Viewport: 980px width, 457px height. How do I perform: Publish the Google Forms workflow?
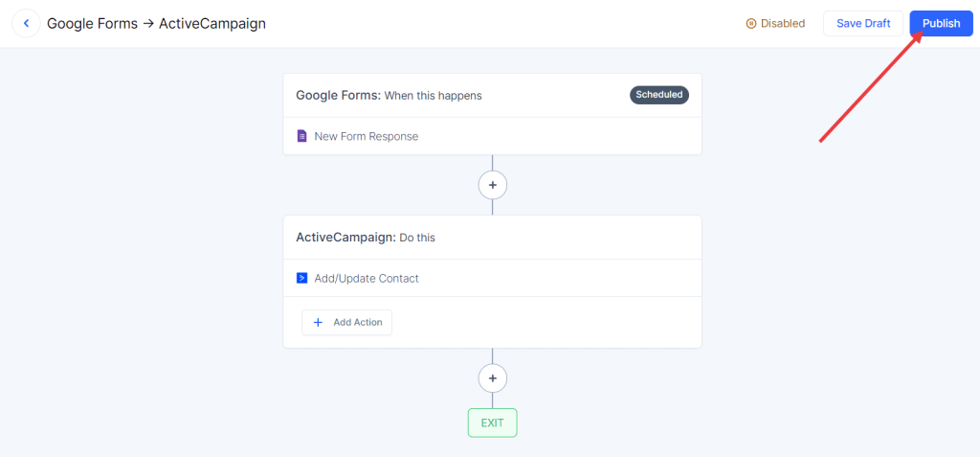click(x=941, y=24)
